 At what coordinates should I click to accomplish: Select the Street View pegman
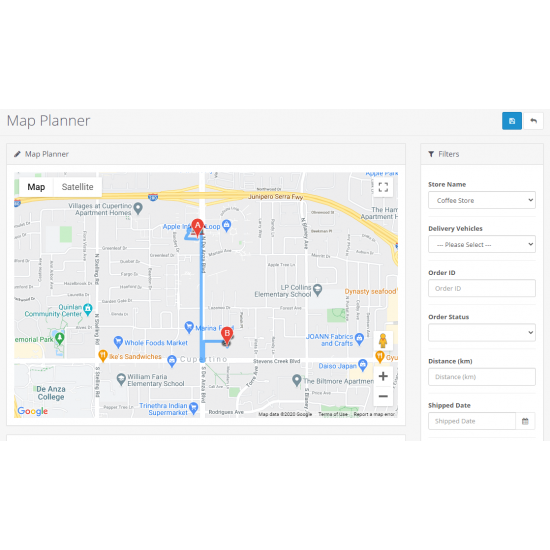pyautogui.click(x=383, y=341)
